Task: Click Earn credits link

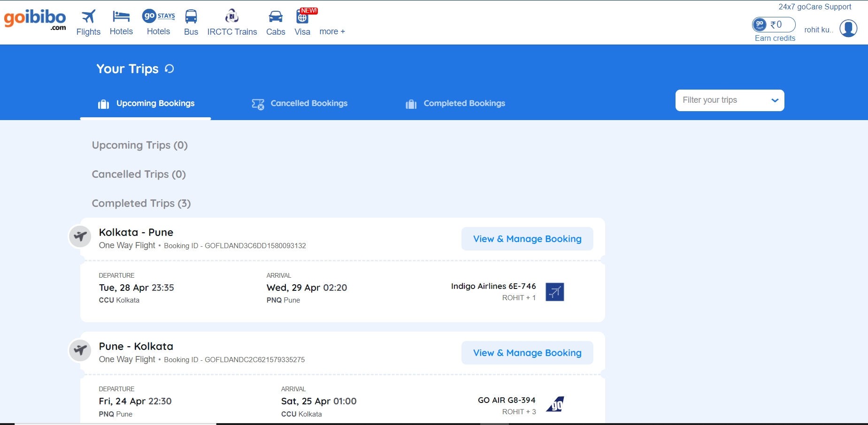Action: tap(775, 38)
